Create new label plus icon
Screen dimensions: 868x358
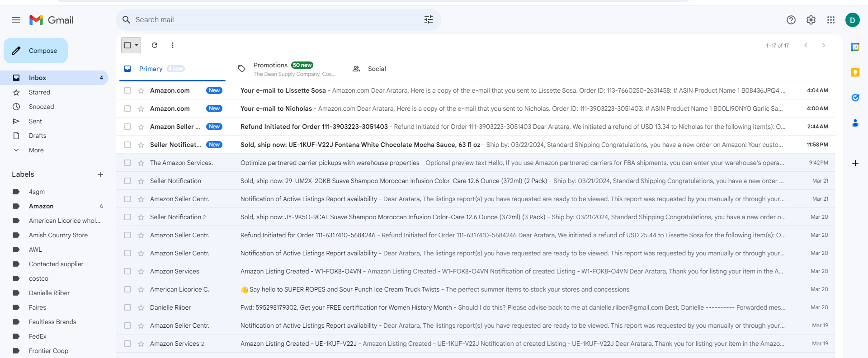[100, 174]
